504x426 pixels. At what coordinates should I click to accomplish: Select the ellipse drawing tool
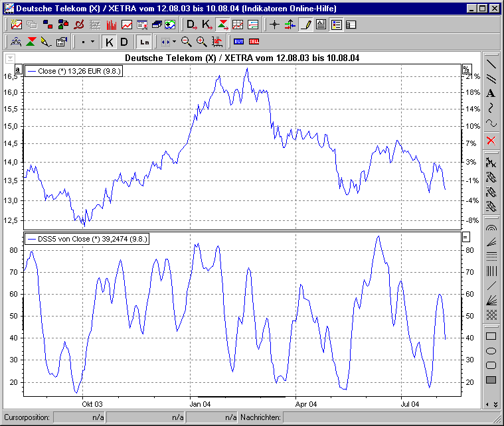[x=491, y=351]
